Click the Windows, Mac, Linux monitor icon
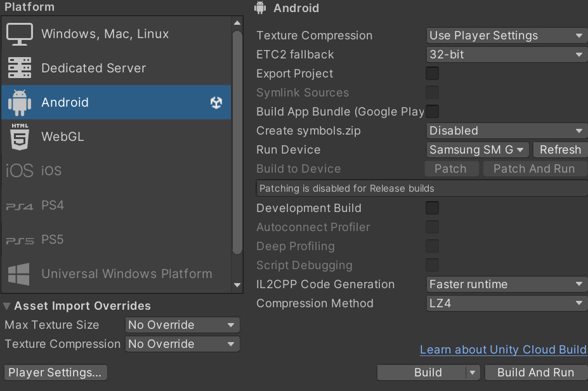The width and height of the screenshot is (588, 391). pyautogui.click(x=20, y=34)
